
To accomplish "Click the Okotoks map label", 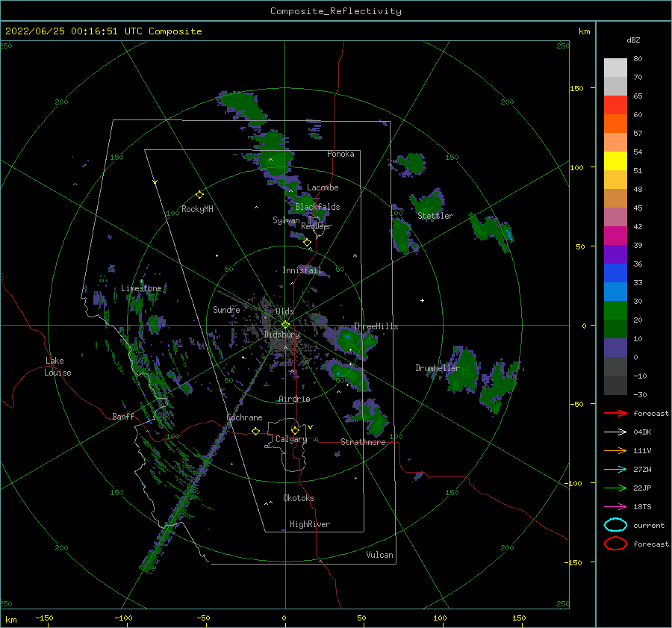I will pos(299,497).
